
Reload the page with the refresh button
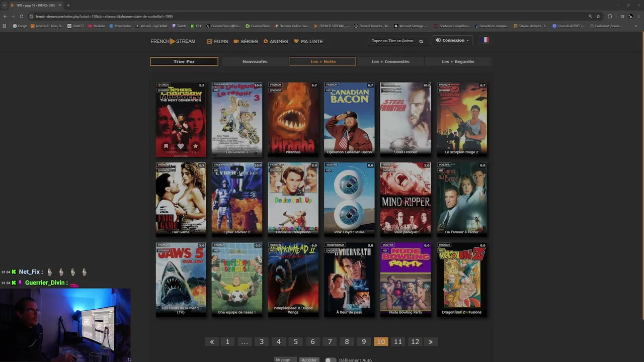21,16
